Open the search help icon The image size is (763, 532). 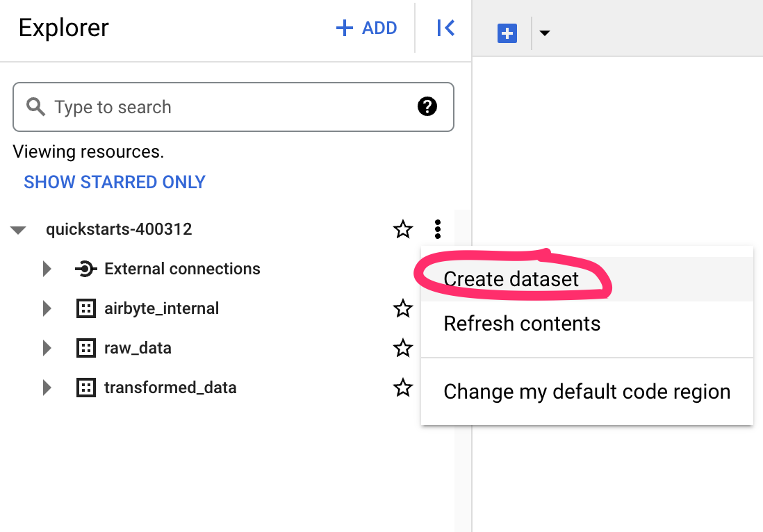coord(428,107)
